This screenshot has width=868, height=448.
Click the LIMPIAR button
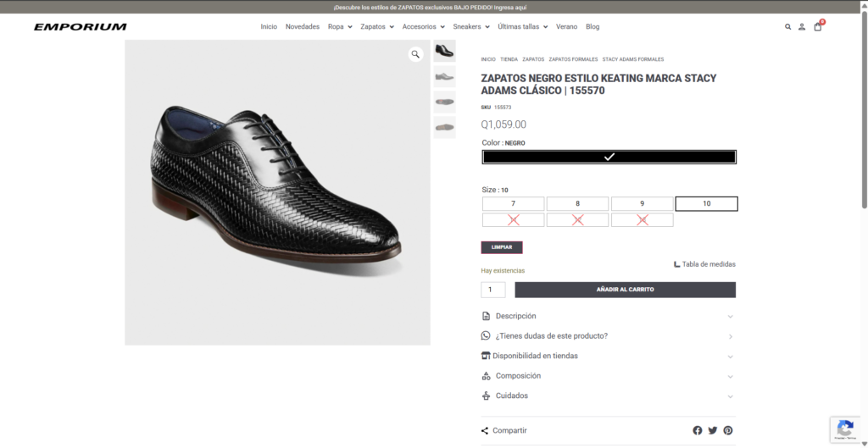(x=502, y=247)
